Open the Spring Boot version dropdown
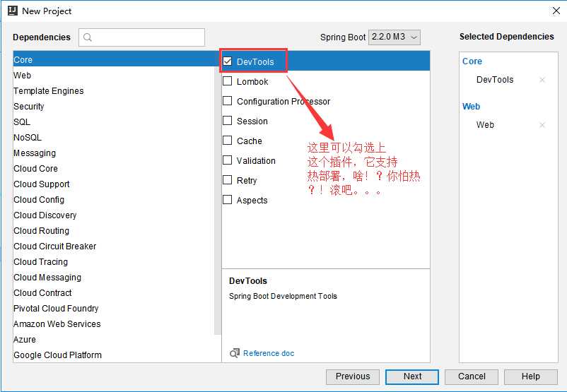Screen dimensions: 567x392 (x=394, y=37)
